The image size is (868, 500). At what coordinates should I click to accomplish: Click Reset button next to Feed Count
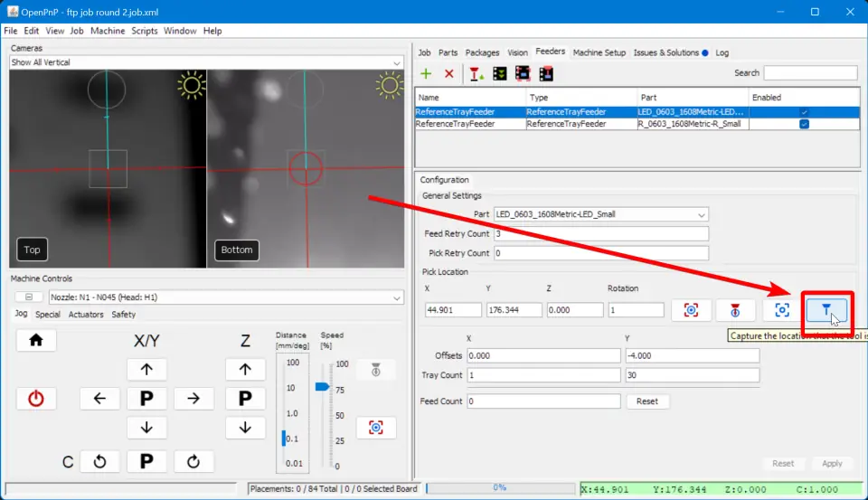pyautogui.click(x=646, y=401)
